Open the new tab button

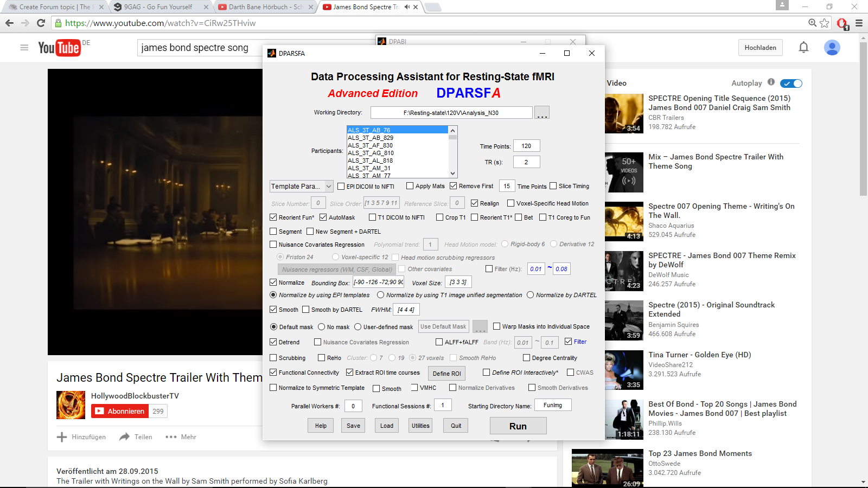432,7
